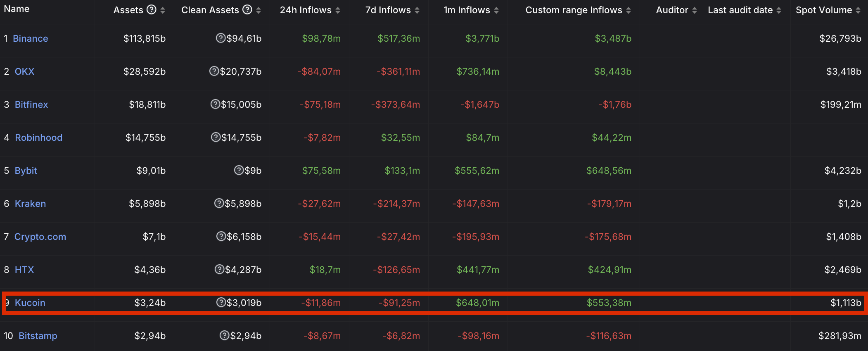This screenshot has width=868, height=351.
Task: Sort table by Last audit date arrows
Action: (x=779, y=10)
